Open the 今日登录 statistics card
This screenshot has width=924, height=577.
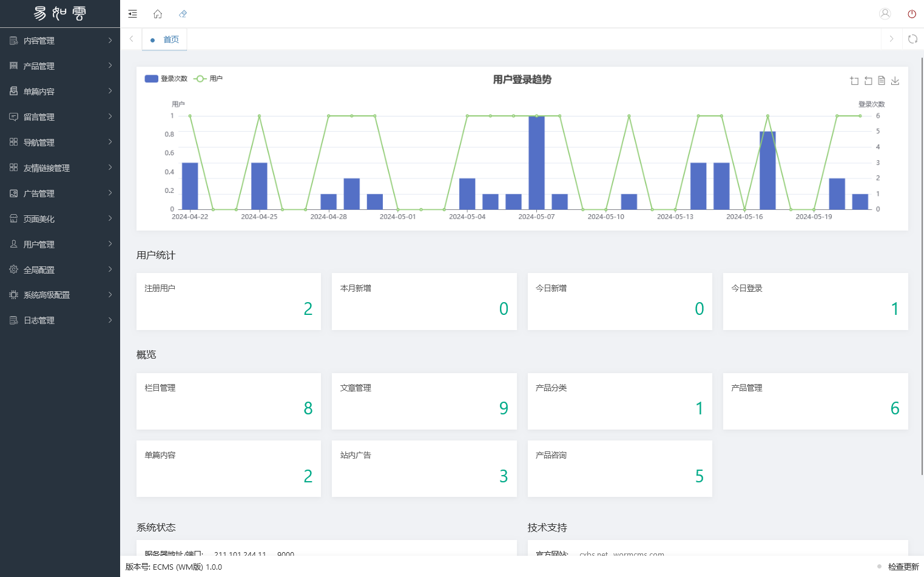[x=815, y=302]
